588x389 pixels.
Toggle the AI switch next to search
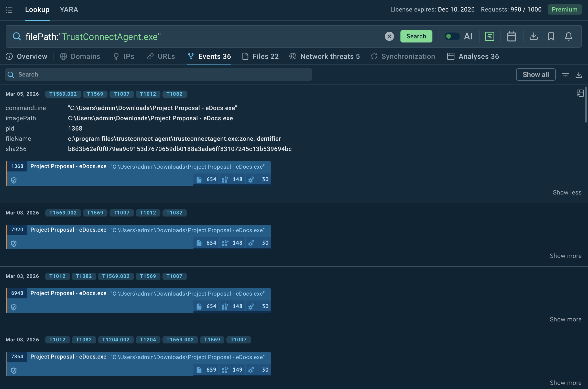pos(452,36)
